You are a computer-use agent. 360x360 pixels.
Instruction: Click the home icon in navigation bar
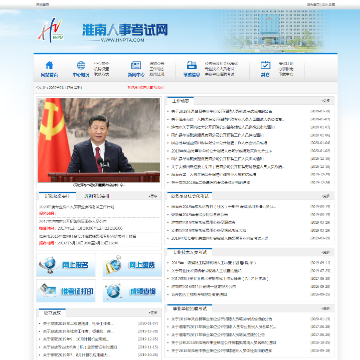click(49, 65)
